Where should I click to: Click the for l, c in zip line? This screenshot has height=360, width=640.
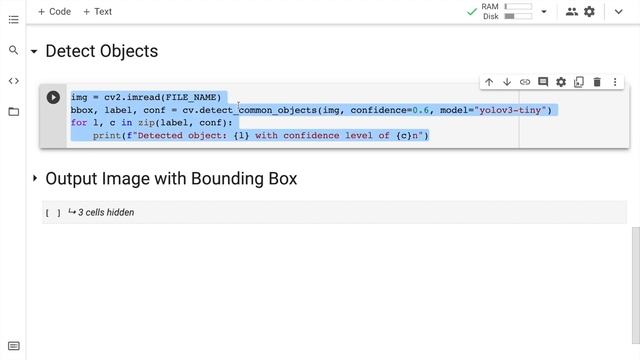point(151,123)
